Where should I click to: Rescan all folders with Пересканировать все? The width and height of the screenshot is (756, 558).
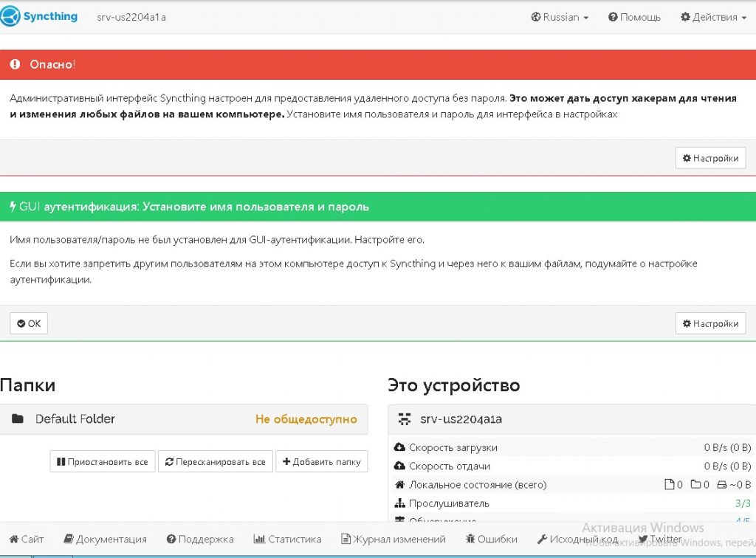pyautogui.click(x=216, y=462)
